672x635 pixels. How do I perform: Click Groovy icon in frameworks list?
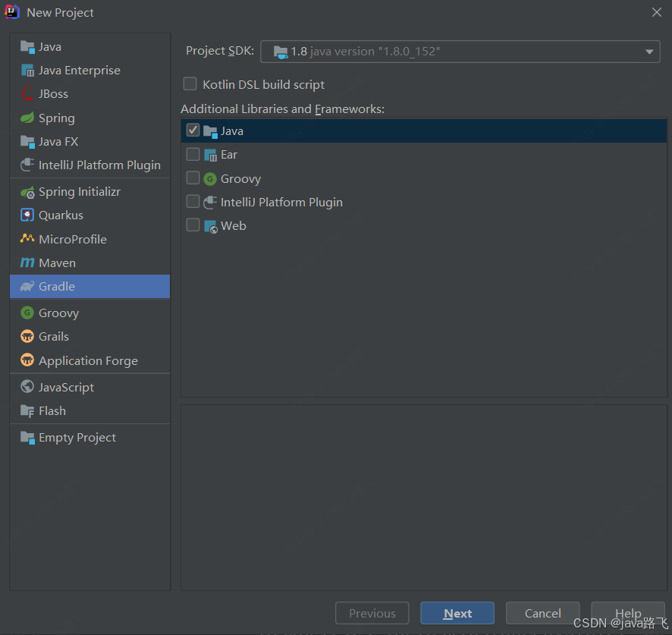[x=210, y=178]
